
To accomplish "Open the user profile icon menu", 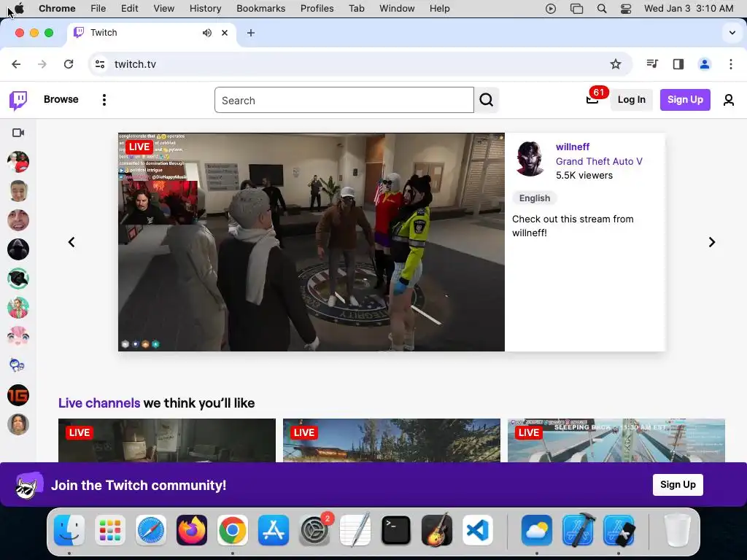I will coord(729,100).
